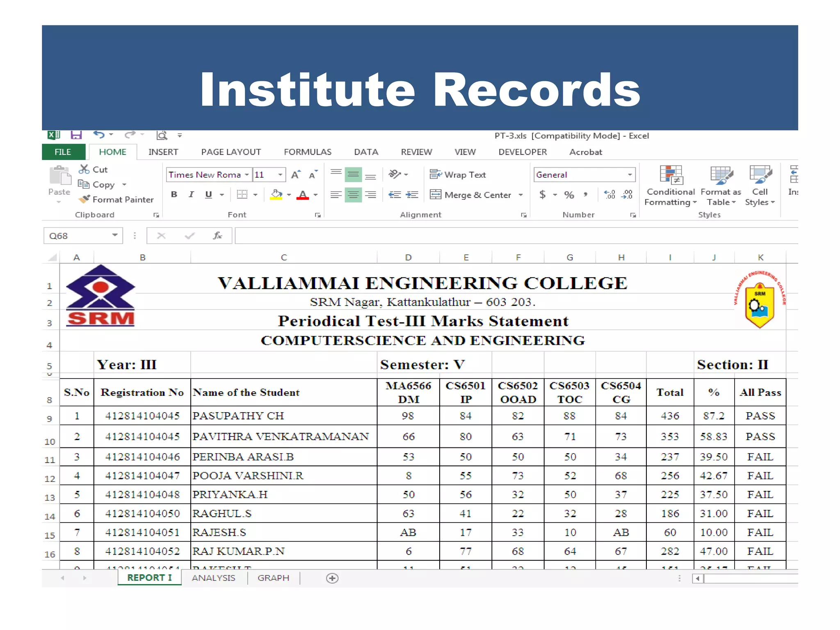Expand the General number format dropdown
840x630 pixels.
click(630, 175)
